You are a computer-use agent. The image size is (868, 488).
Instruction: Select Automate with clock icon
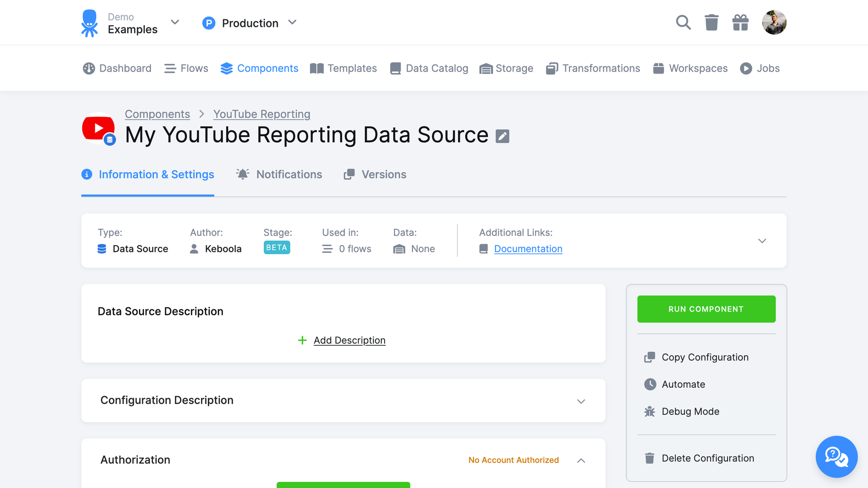[x=683, y=384]
